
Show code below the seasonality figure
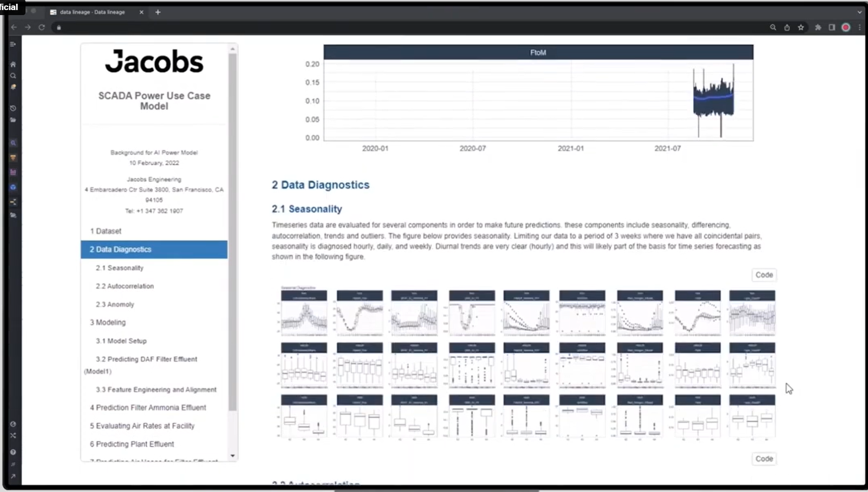(764, 459)
